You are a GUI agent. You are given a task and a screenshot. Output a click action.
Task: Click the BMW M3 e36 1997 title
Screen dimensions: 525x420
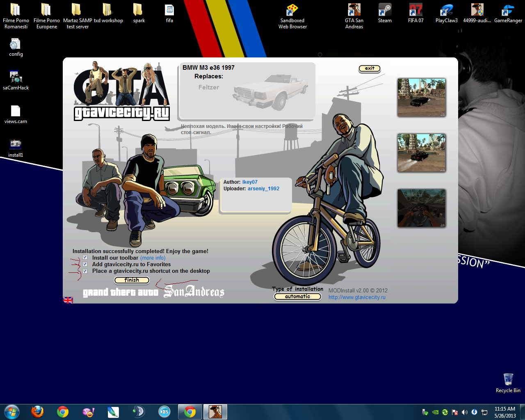coord(208,68)
